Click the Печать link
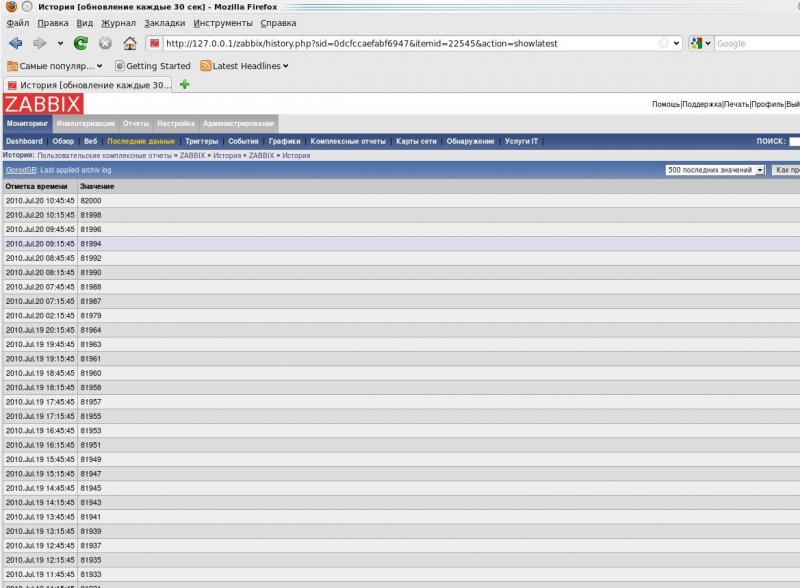This screenshot has height=588, width=800. pyautogui.click(x=737, y=104)
